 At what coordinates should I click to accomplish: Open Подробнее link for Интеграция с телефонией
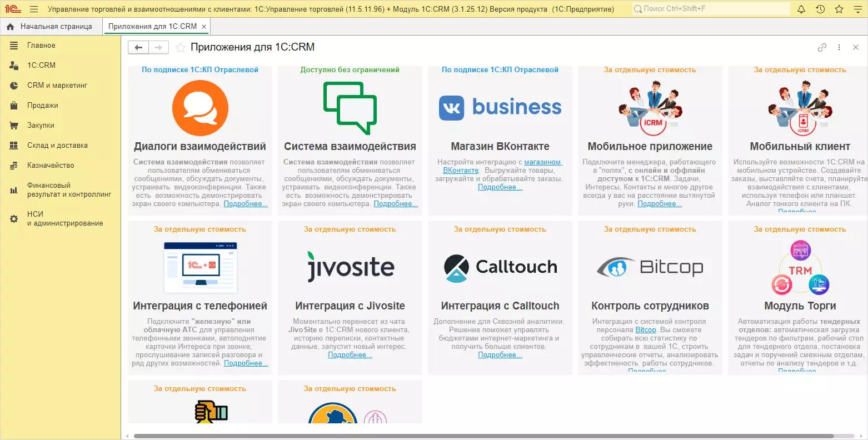246,363
